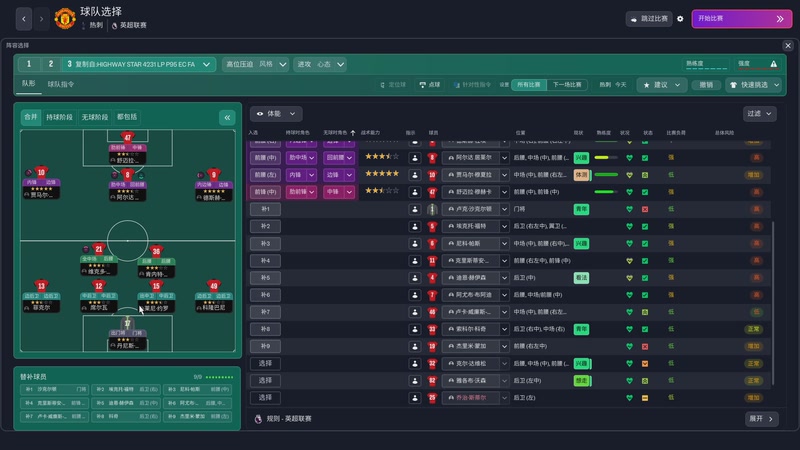Select tactic slot 1
The width and height of the screenshot is (800, 450).
click(x=29, y=64)
